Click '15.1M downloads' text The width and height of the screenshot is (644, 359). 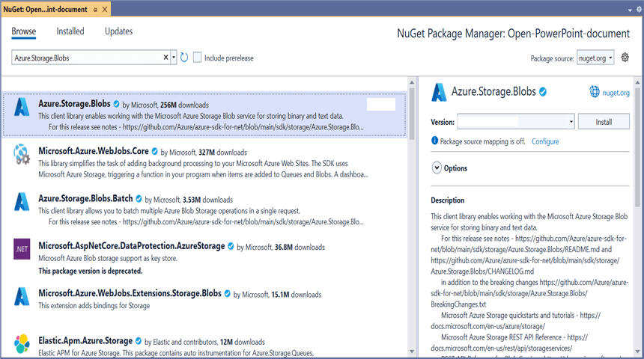[296, 295]
